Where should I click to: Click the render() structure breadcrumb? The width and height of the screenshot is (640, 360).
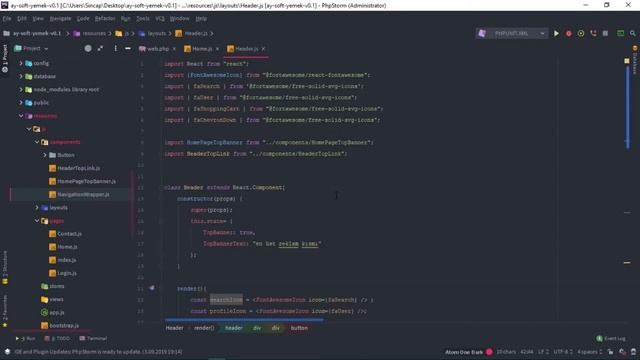[x=204, y=328]
